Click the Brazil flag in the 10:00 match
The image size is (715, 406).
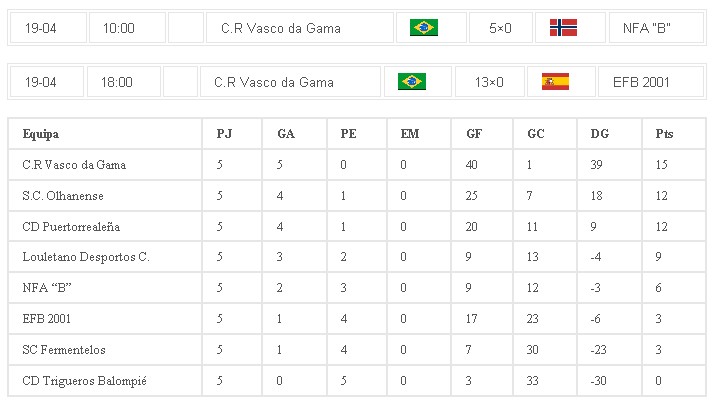[424, 28]
